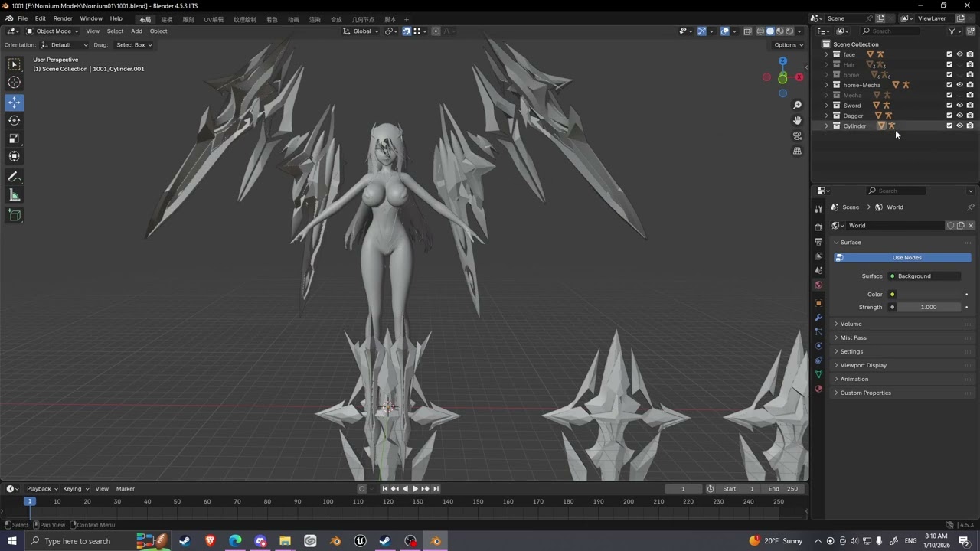
Task: Activate the Transform tool
Action: point(15,156)
